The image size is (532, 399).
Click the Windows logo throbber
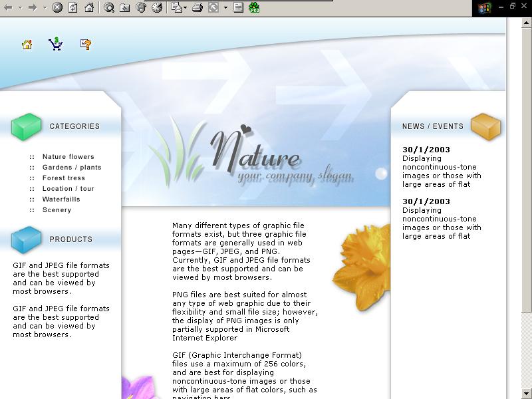point(485,7)
